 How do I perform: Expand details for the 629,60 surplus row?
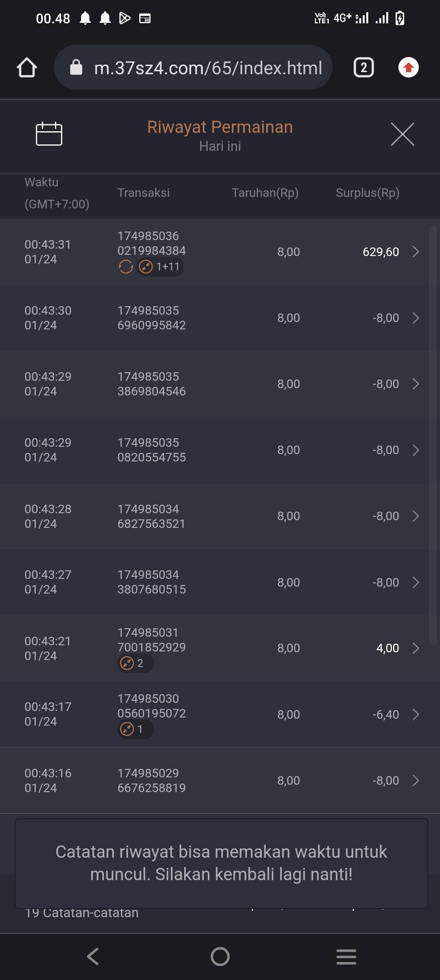tap(416, 252)
